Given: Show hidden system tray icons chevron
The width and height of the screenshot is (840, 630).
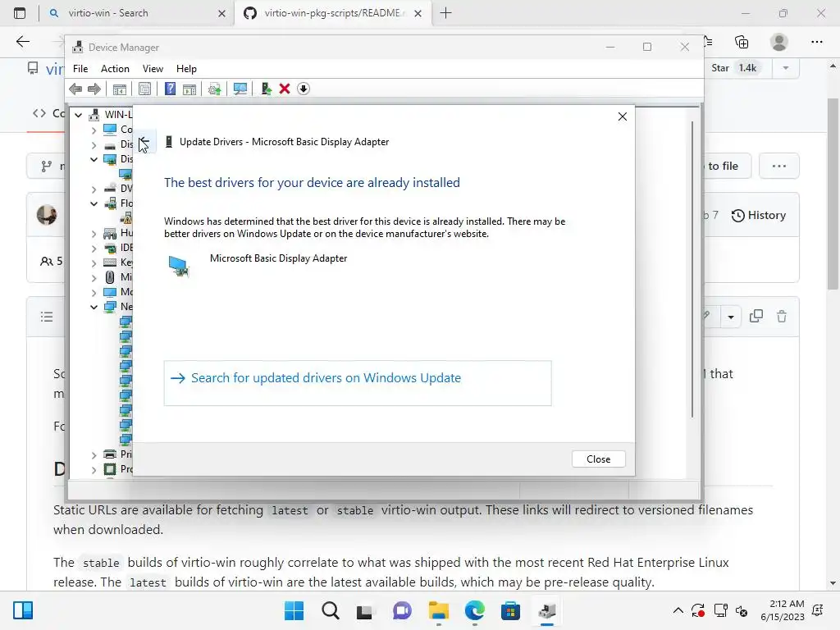Looking at the screenshot, I should (x=678, y=610).
